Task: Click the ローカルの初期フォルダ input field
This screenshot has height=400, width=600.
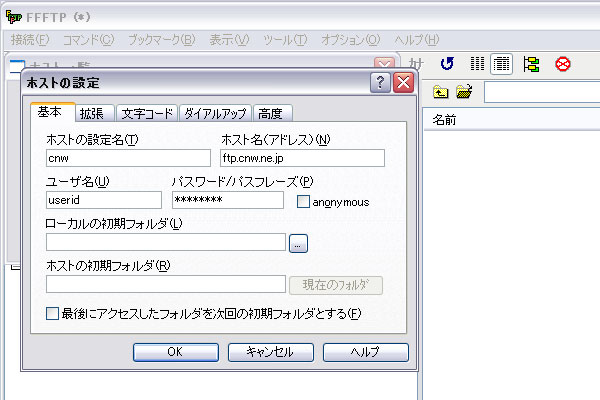Action: pyautogui.click(x=166, y=242)
